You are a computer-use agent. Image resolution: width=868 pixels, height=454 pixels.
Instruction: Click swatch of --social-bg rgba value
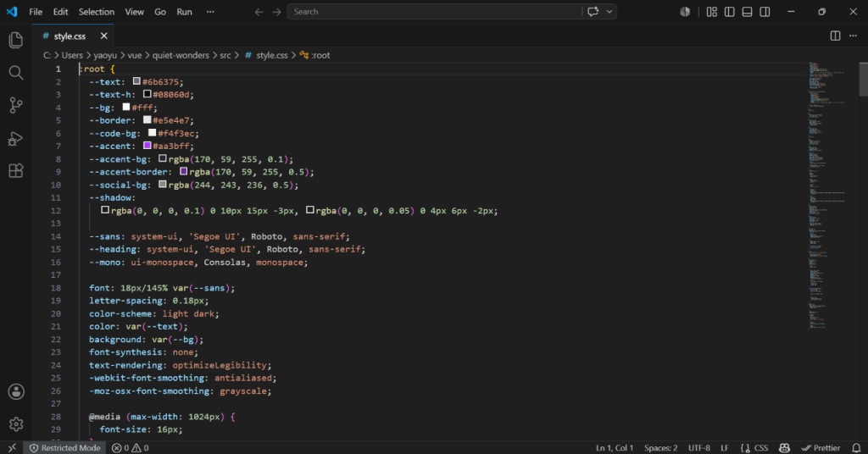163,184
